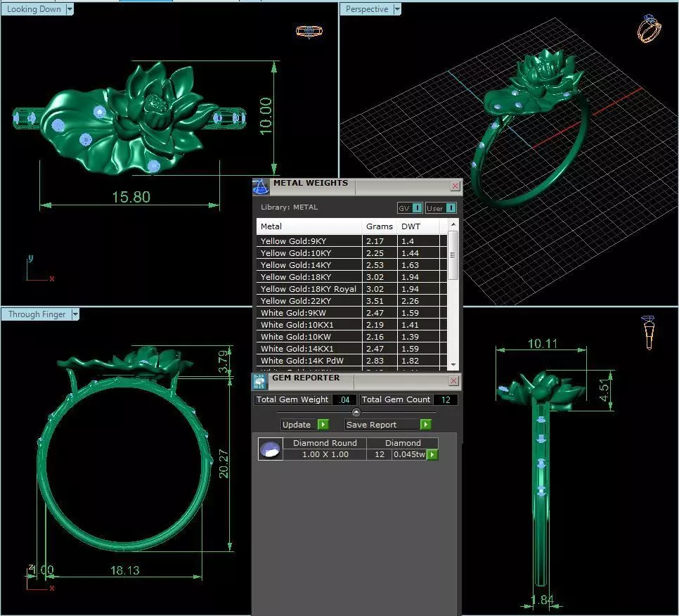Open the Looking Down viewport dropdown arrow

[70, 9]
